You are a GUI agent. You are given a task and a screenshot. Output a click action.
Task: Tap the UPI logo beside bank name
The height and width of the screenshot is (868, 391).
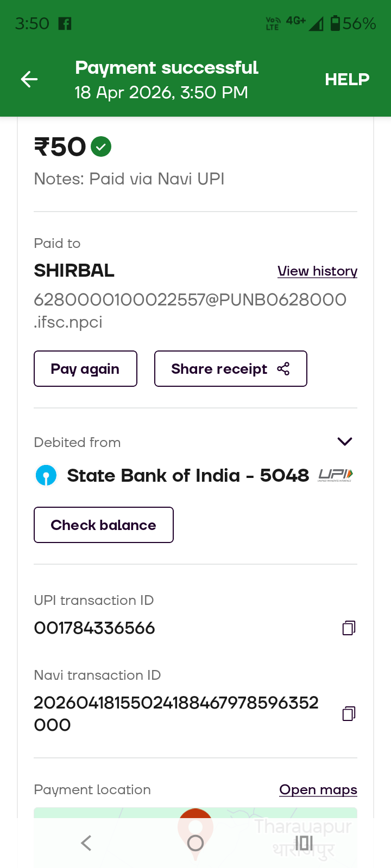click(x=335, y=475)
